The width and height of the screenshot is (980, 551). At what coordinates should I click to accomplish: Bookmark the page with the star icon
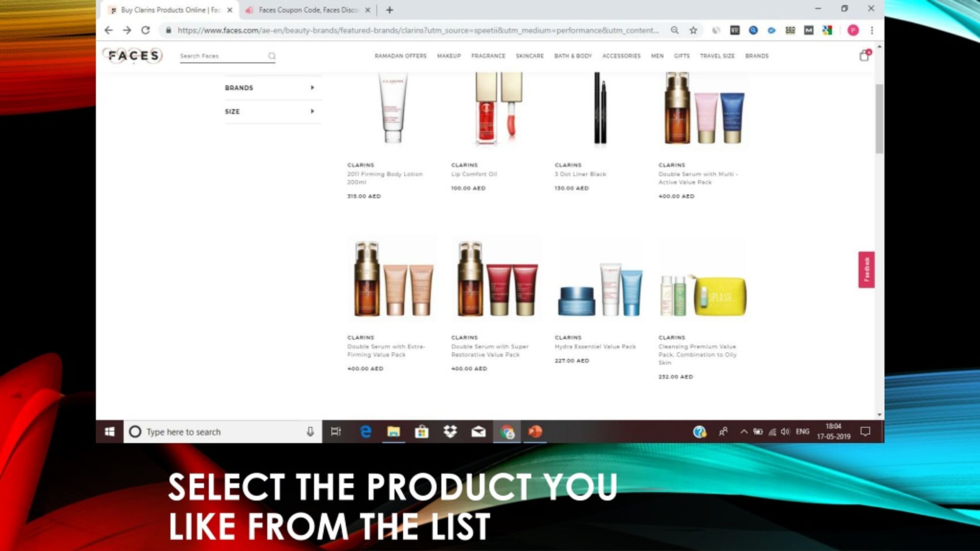693,30
